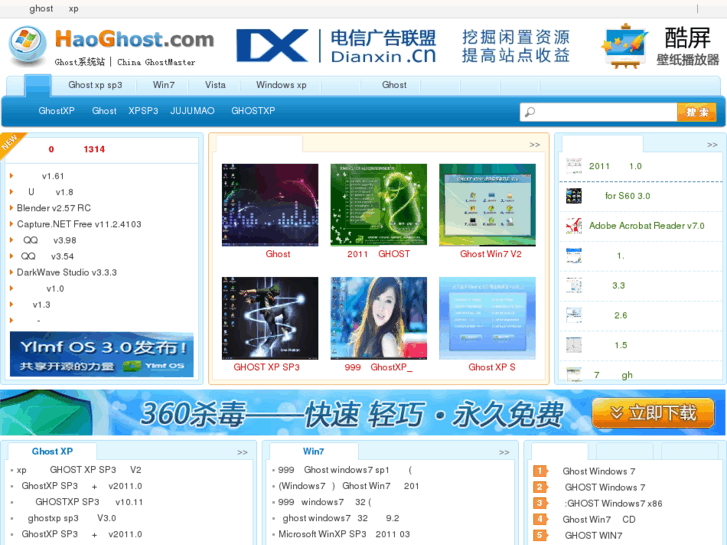
Task: Expand the Ghost XP section's >> more link
Action: coord(242,452)
